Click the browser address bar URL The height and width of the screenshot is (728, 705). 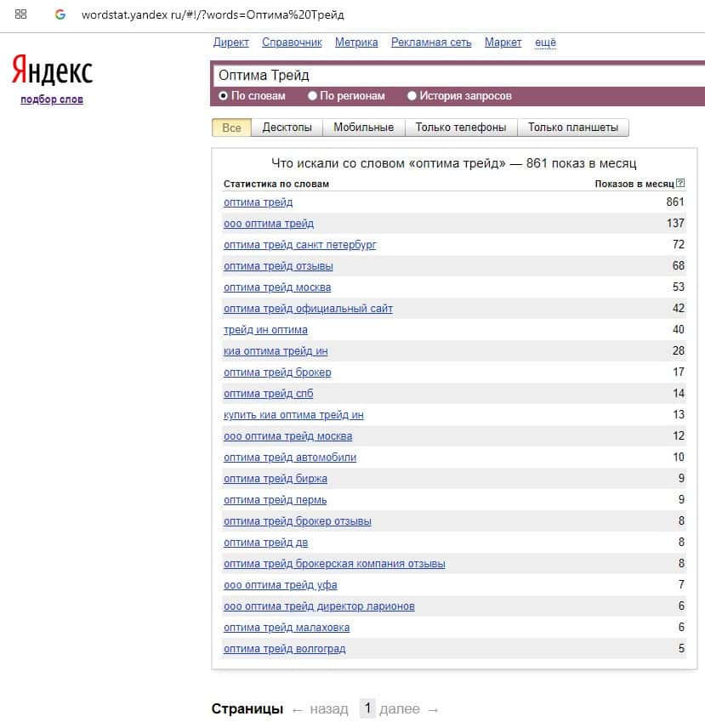click(x=213, y=14)
